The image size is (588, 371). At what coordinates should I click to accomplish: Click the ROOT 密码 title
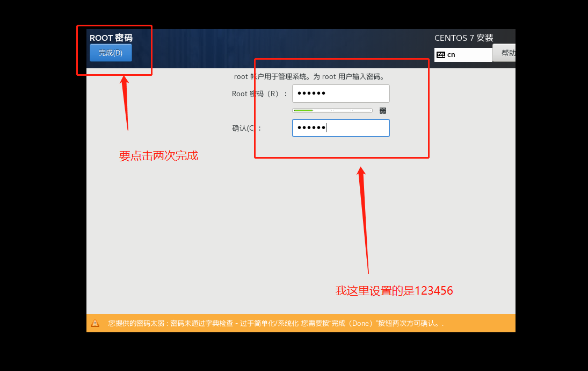[x=111, y=38]
